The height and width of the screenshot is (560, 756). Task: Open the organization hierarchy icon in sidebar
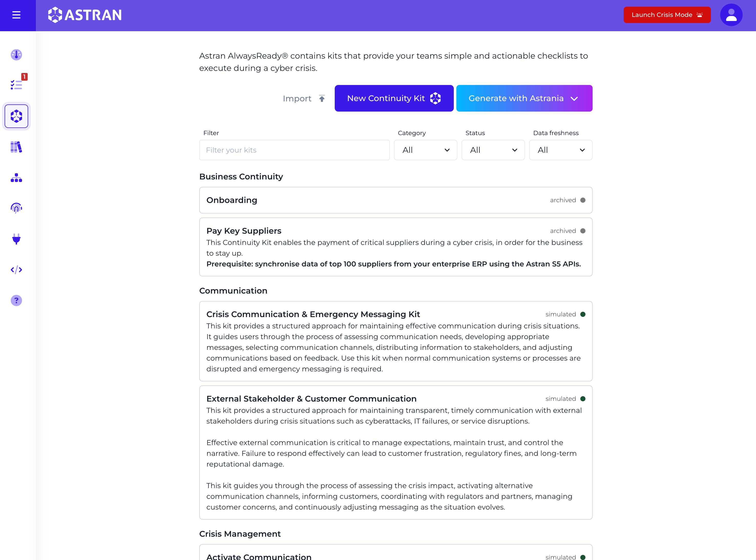(16, 177)
